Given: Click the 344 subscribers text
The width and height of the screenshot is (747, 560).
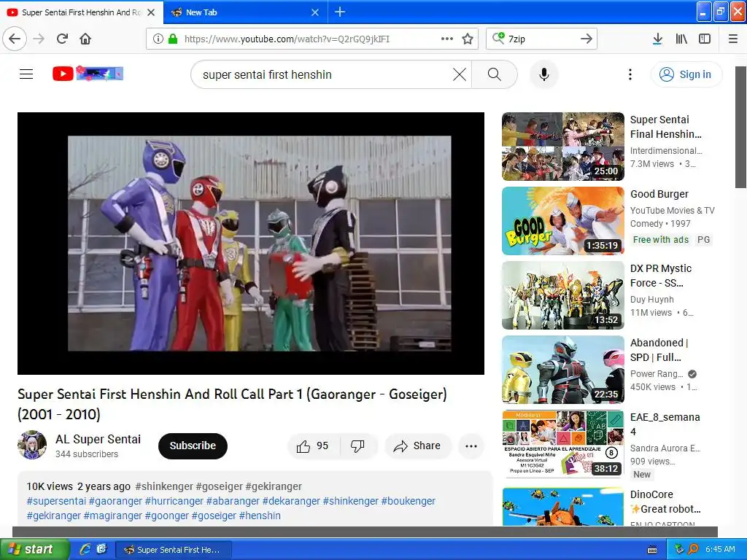Looking at the screenshot, I should click(87, 454).
